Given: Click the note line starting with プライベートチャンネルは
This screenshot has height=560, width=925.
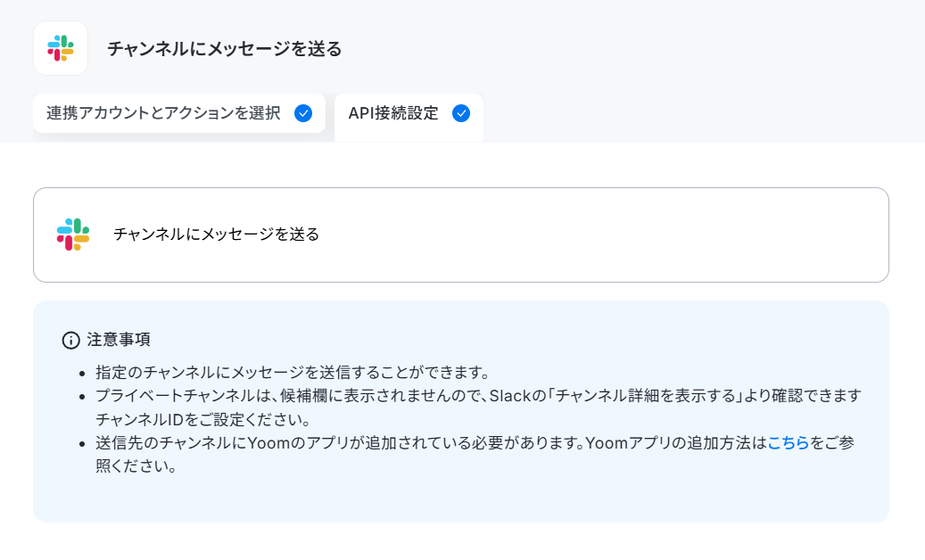Looking at the screenshot, I should tap(478, 396).
